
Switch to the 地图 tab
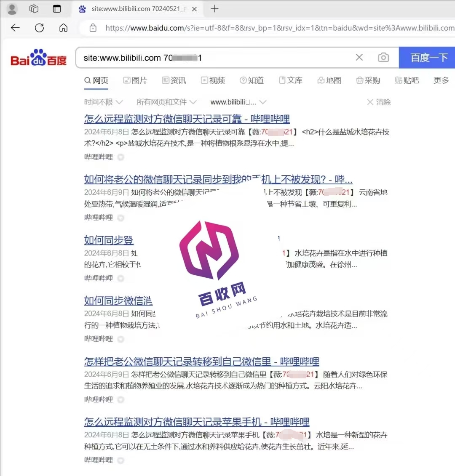click(x=329, y=80)
